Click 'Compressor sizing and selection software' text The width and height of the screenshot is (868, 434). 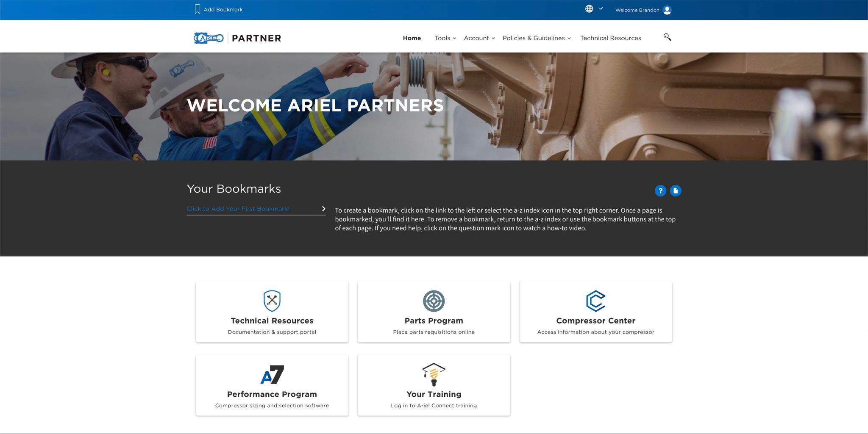pos(272,406)
